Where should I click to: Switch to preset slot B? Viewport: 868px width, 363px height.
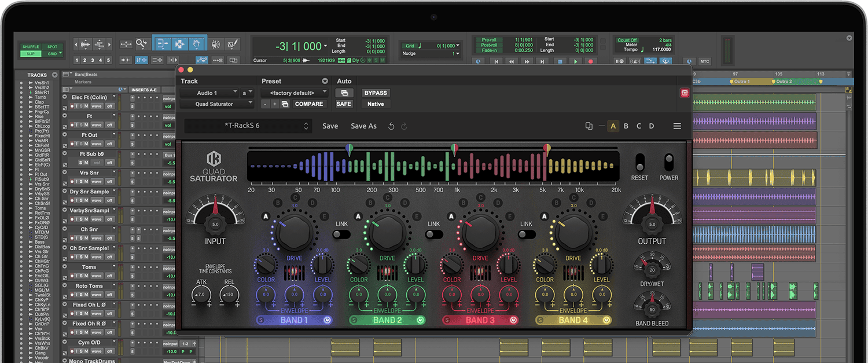click(626, 126)
